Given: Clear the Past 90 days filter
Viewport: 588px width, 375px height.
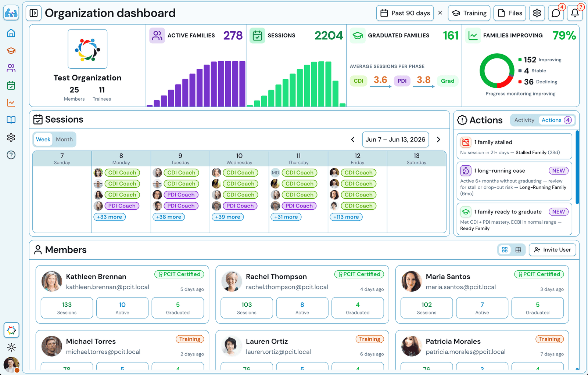Looking at the screenshot, I should [x=440, y=13].
